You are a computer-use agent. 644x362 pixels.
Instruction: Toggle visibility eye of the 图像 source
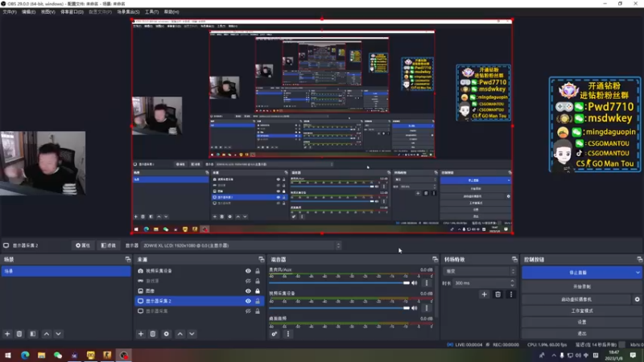click(x=248, y=291)
